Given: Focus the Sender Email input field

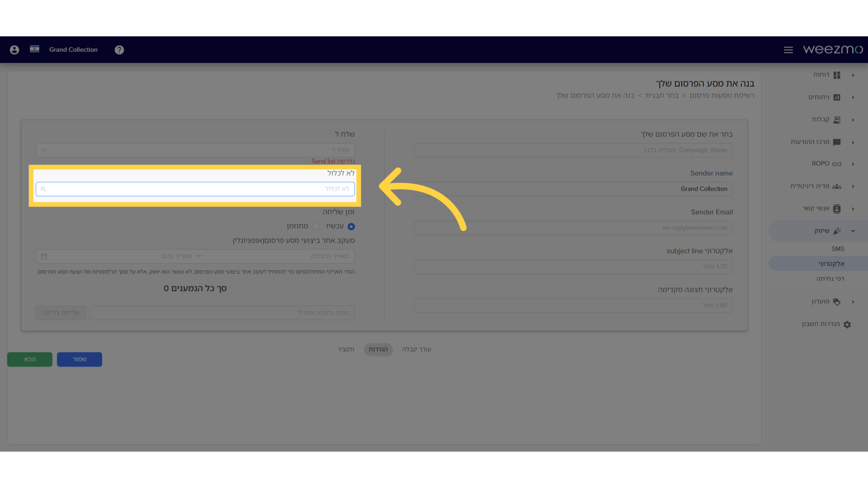Looking at the screenshot, I should click(573, 228).
